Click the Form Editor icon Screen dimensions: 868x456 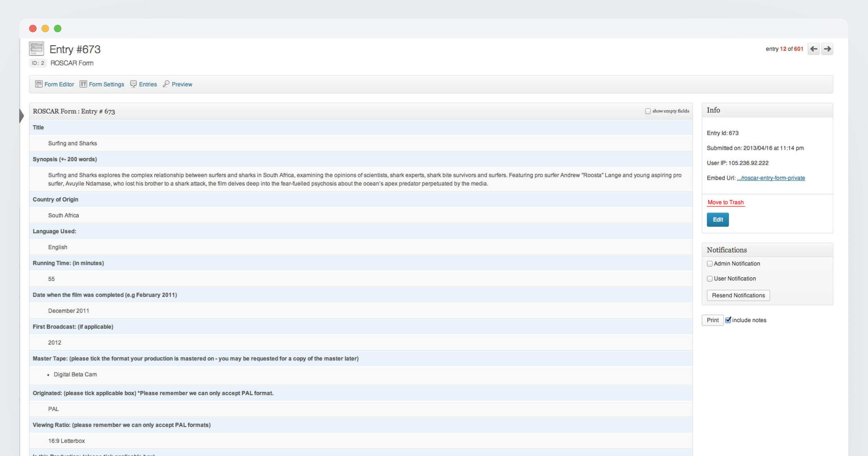(x=39, y=84)
